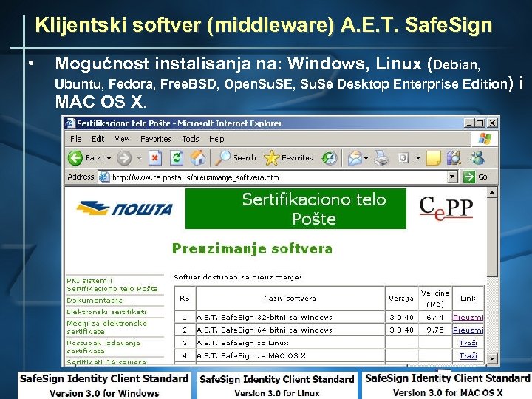The height and width of the screenshot is (399, 532).
Task: Open the Address bar dropdown list
Action: coord(452,177)
